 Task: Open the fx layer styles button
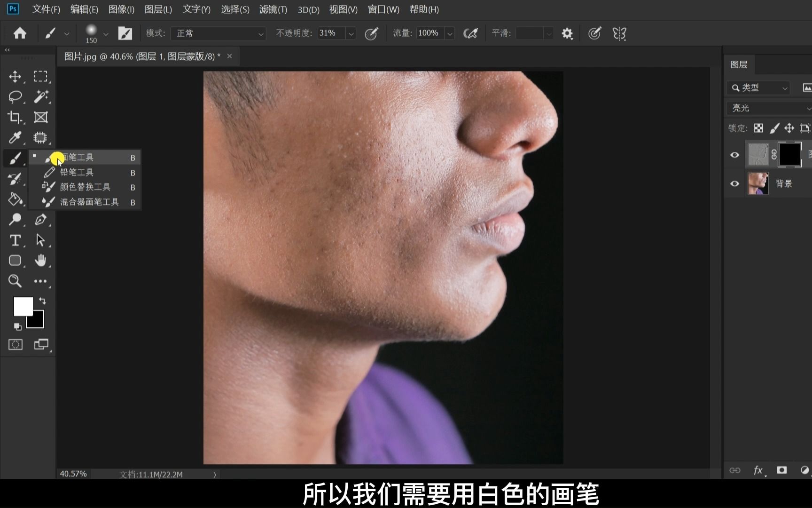757,470
